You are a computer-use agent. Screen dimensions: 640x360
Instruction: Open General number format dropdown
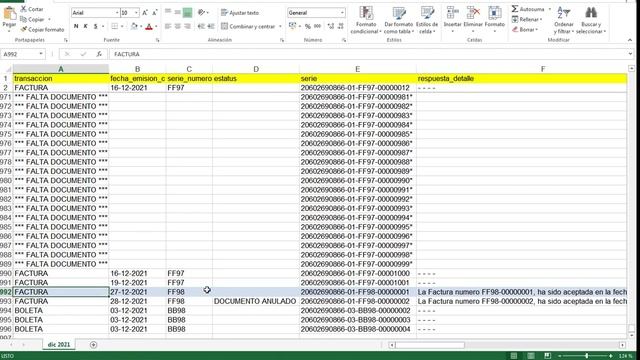point(342,13)
